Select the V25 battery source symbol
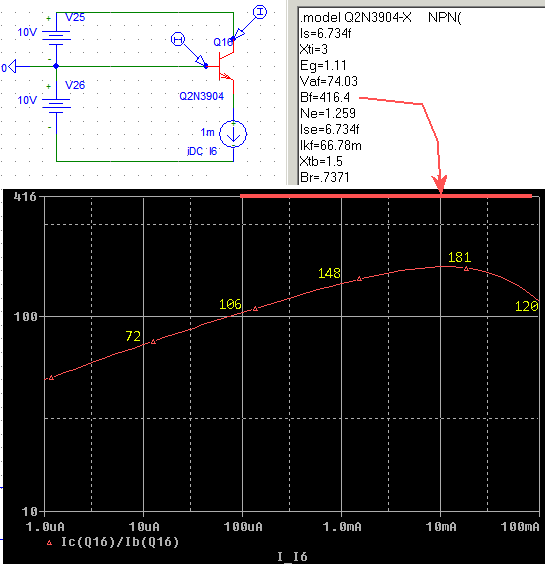This screenshot has width=545, height=564. [x=56, y=37]
